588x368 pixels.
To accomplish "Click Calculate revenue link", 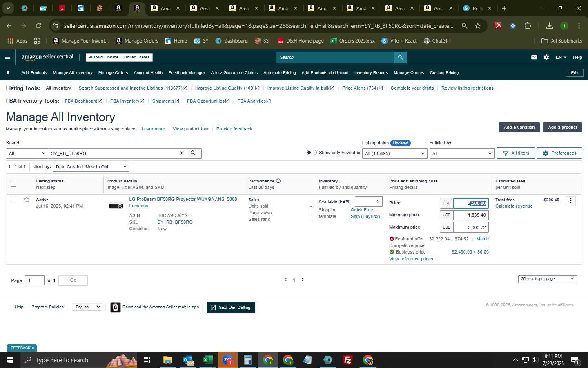I will (x=514, y=206).
